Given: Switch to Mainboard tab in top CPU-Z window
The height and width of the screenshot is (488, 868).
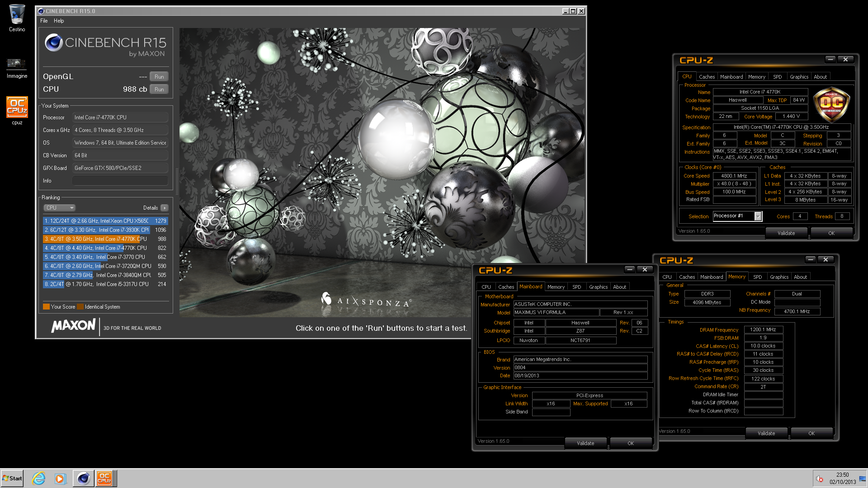Looking at the screenshot, I should 731,77.
